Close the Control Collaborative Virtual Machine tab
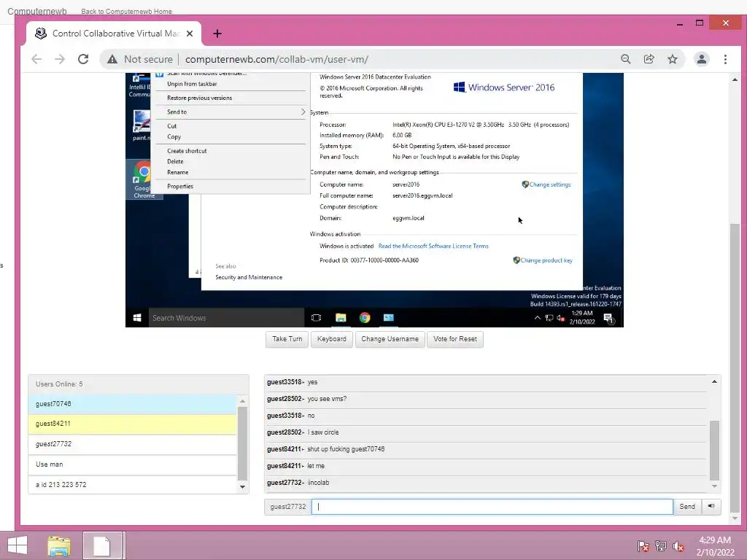The height and width of the screenshot is (560, 747). [190, 34]
